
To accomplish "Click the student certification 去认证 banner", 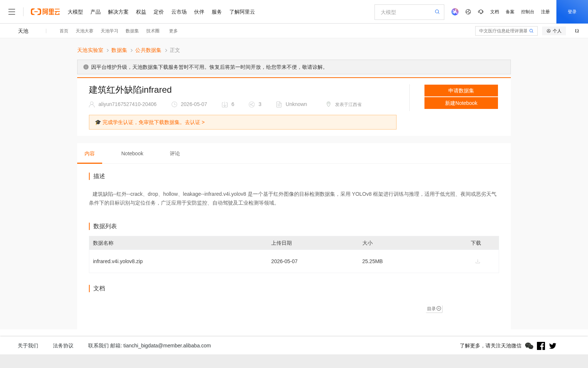I will pos(243,122).
